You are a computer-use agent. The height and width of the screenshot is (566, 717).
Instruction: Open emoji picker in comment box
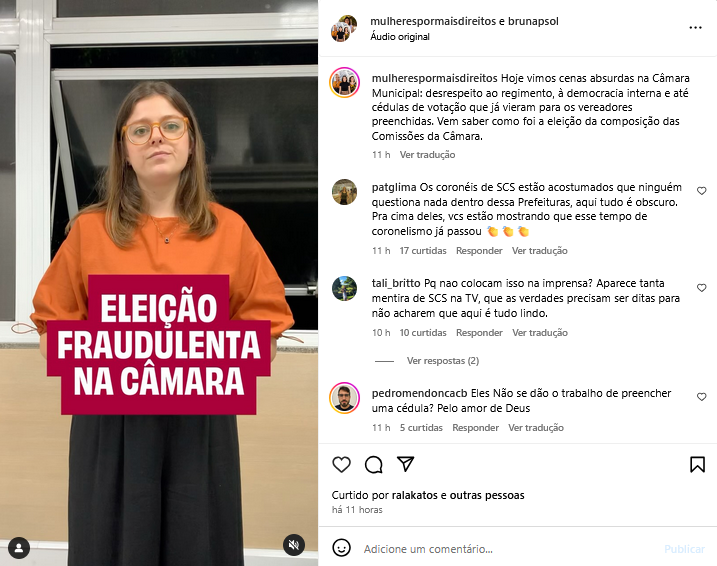(x=341, y=548)
